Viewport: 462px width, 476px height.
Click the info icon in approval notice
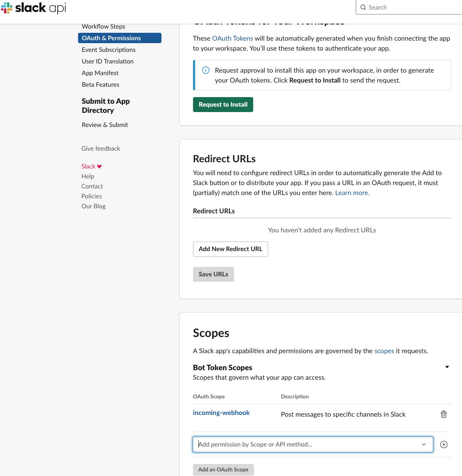tap(205, 70)
